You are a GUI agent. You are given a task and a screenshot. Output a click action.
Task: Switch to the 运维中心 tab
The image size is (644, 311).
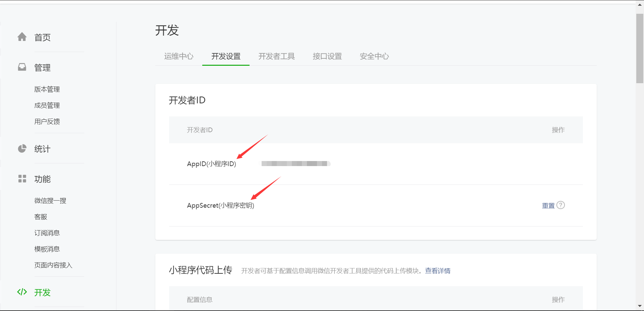click(x=179, y=56)
